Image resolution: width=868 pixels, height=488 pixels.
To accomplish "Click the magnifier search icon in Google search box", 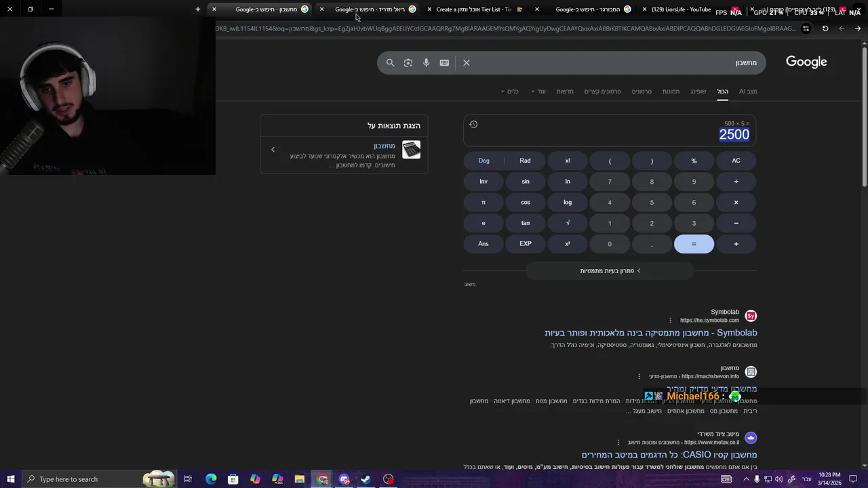I will point(390,62).
